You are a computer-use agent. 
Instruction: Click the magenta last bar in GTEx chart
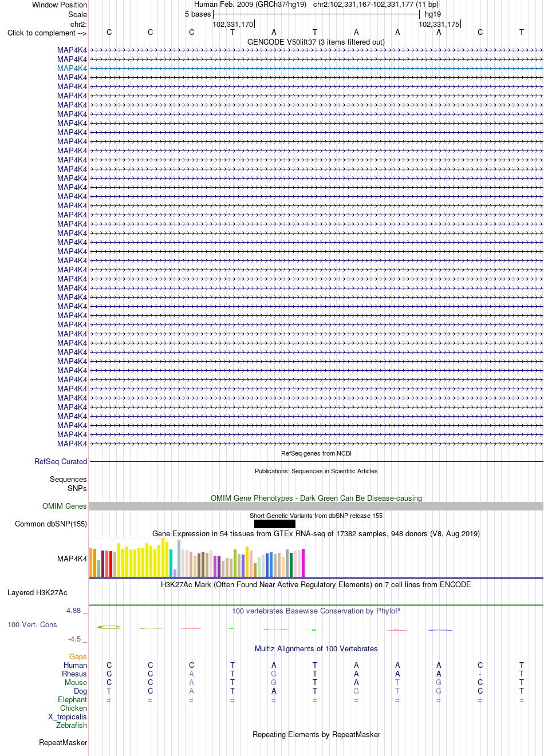coord(303,563)
